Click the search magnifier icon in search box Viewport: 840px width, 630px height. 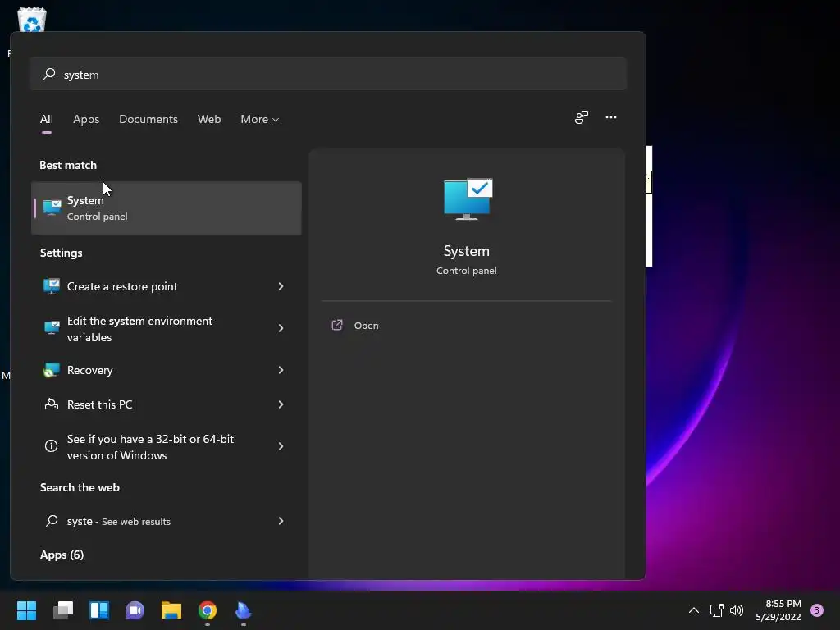pyautogui.click(x=49, y=74)
